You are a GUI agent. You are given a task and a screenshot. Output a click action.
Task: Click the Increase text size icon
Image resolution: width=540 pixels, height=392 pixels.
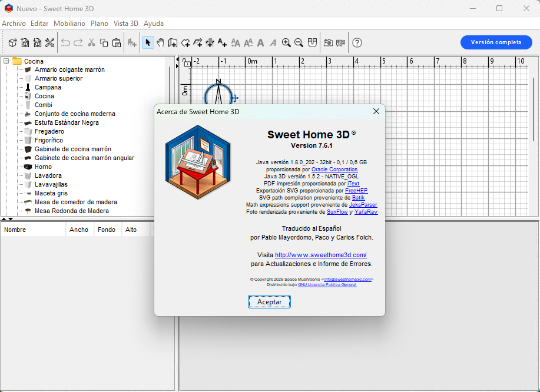(x=236, y=43)
